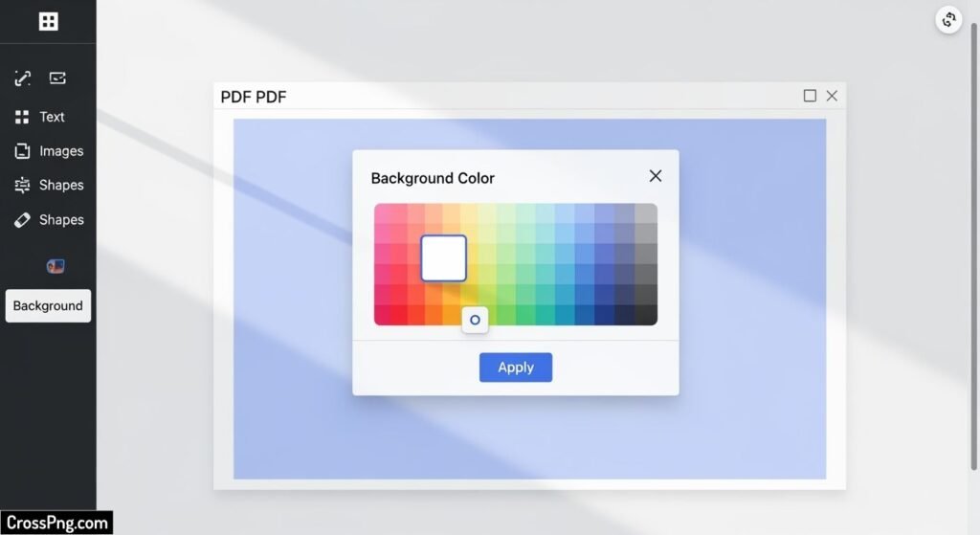Open the second Shapes sidebar item
Screen dimensions: 980x535
click(61, 220)
